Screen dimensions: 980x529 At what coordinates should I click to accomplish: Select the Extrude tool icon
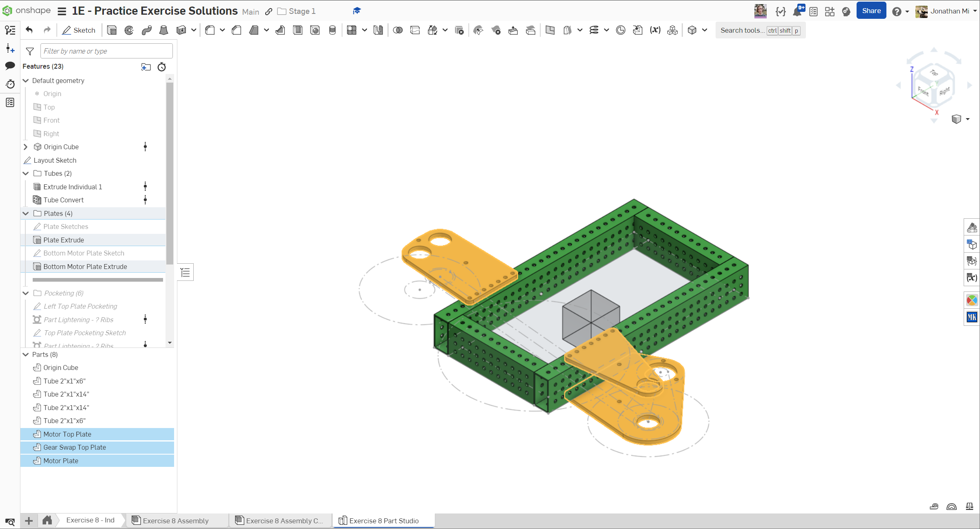(112, 30)
